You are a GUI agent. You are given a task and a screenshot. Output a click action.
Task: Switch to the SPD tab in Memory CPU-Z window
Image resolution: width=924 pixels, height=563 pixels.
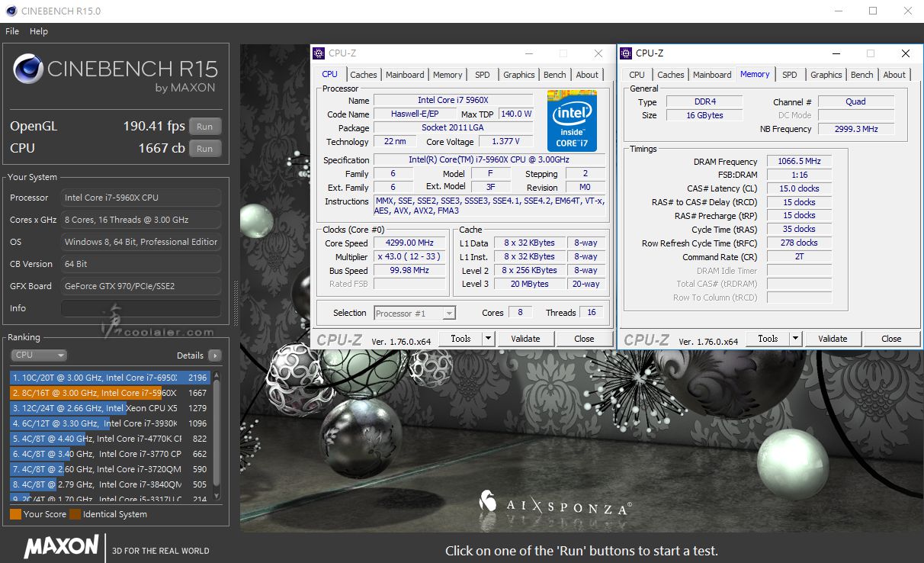tap(790, 75)
